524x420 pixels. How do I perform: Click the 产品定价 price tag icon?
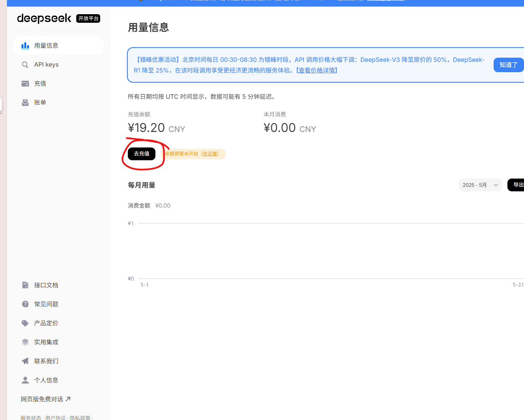25,323
